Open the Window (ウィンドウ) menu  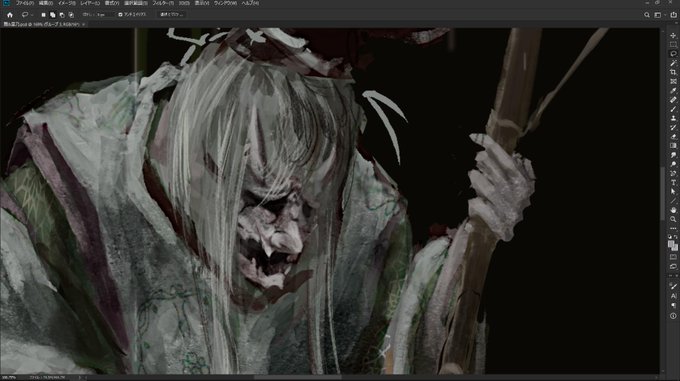[x=225, y=3]
